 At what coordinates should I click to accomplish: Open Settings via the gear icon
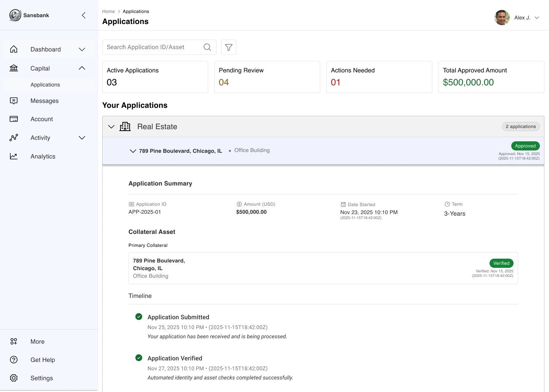(14, 378)
